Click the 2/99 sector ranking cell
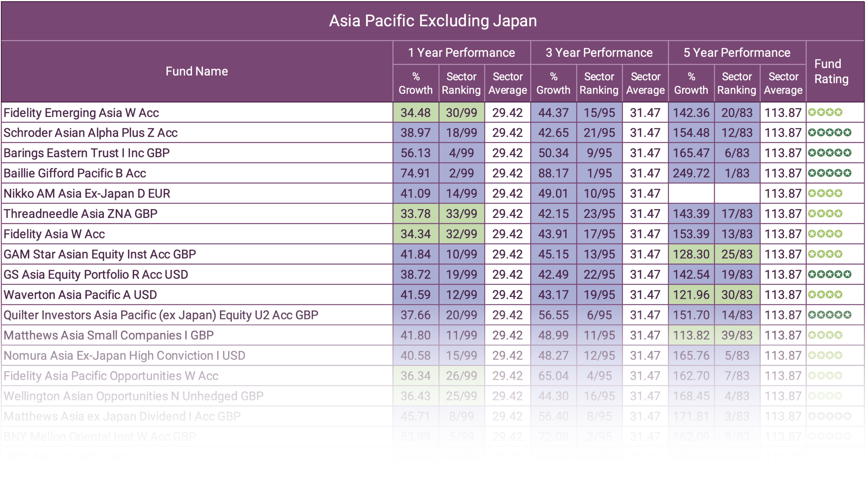 pos(462,173)
